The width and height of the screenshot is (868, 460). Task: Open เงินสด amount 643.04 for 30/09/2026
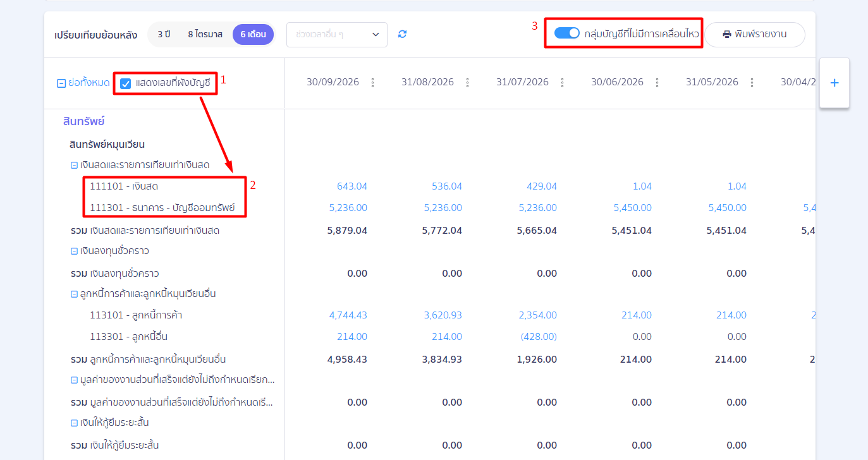tap(352, 186)
